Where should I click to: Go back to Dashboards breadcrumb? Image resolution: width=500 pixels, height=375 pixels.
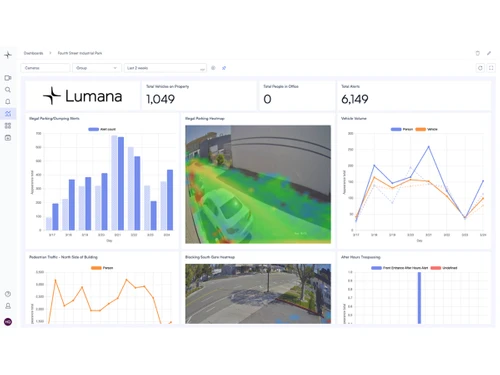[x=33, y=53]
